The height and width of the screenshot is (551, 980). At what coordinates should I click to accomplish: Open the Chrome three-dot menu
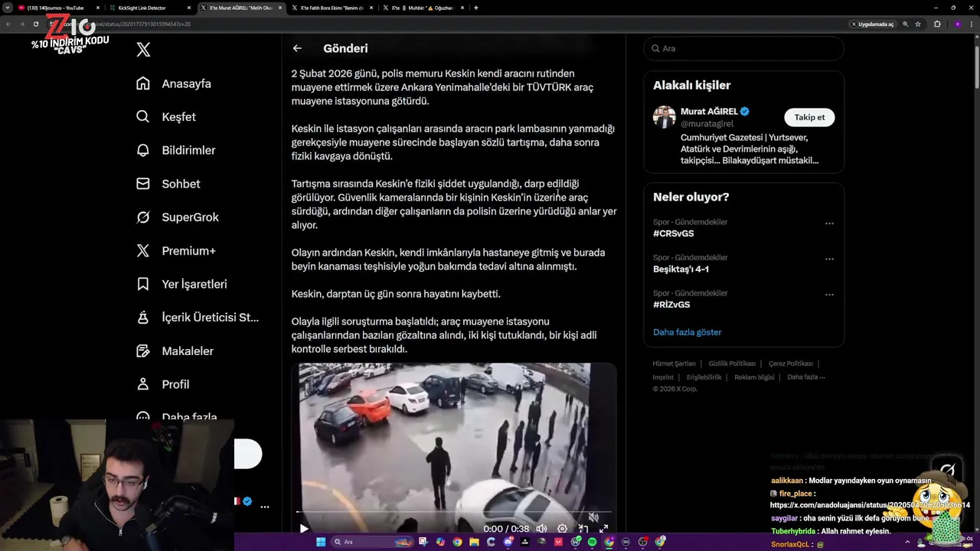tap(972, 24)
